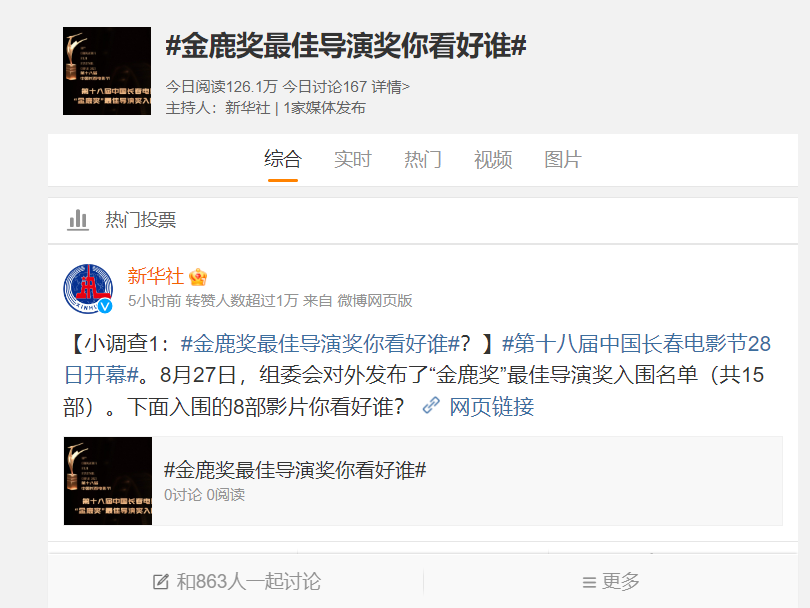This screenshot has width=810, height=608.
Task: Click the edit pencil icon for discussion
Action: tap(161, 582)
